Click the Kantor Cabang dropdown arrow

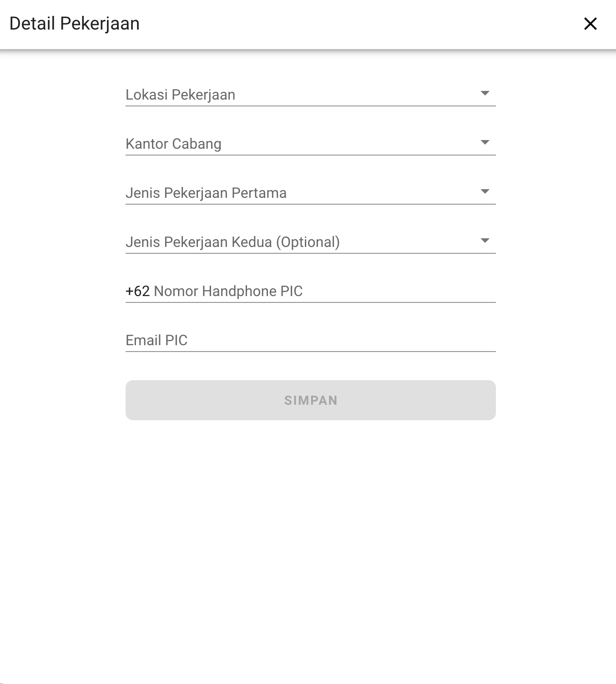pyautogui.click(x=485, y=142)
